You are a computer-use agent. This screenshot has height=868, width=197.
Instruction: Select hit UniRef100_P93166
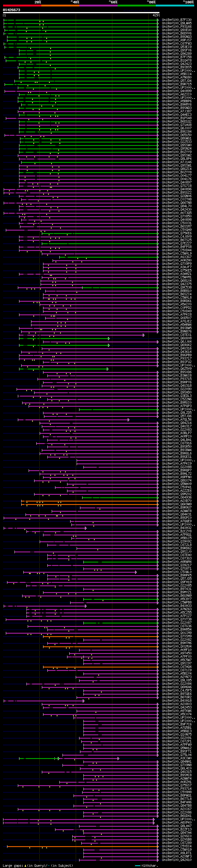[177, 26]
